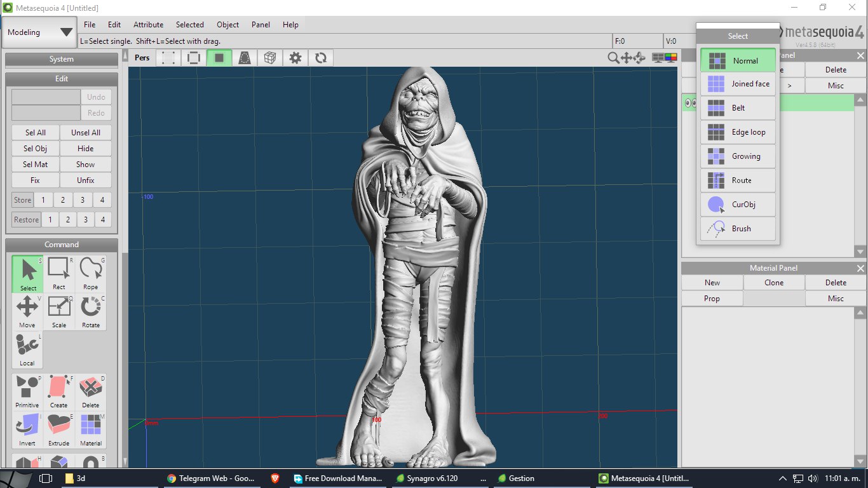Open Telegram Web Chrome window in taskbar
Screen dimensions: 868x488
tap(212, 478)
